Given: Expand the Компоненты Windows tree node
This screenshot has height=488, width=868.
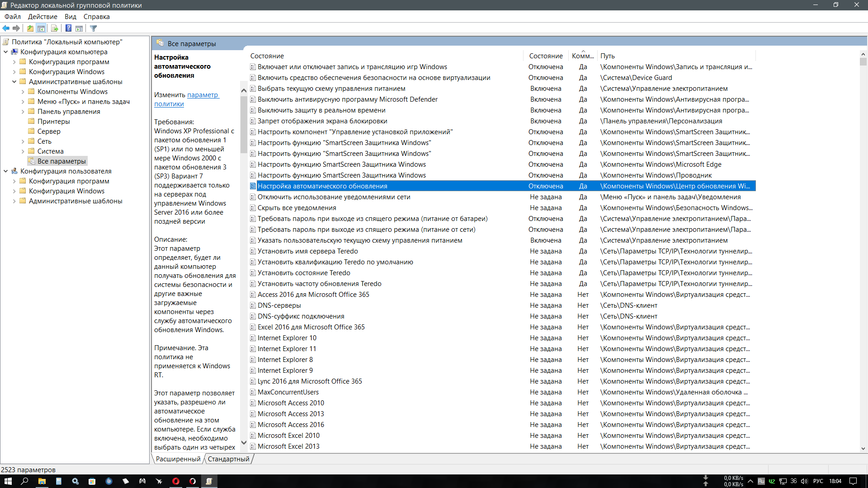Looking at the screenshot, I should tap(23, 92).
